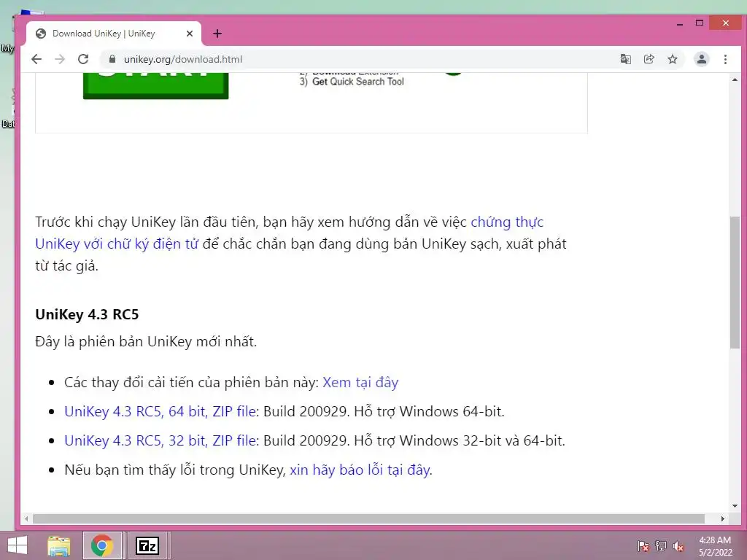
Task: Click 'Get Quick Search Tool' ad text
Action: (357, 82)
